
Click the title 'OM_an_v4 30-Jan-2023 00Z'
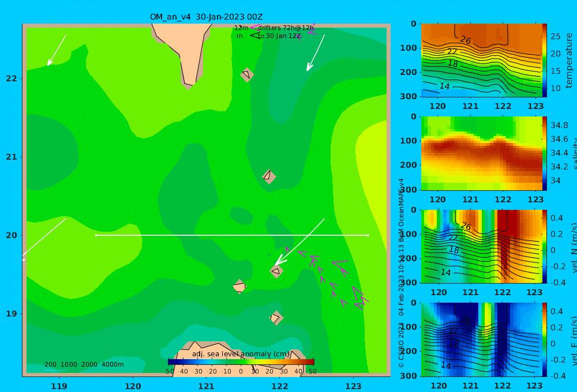(206, 17)
